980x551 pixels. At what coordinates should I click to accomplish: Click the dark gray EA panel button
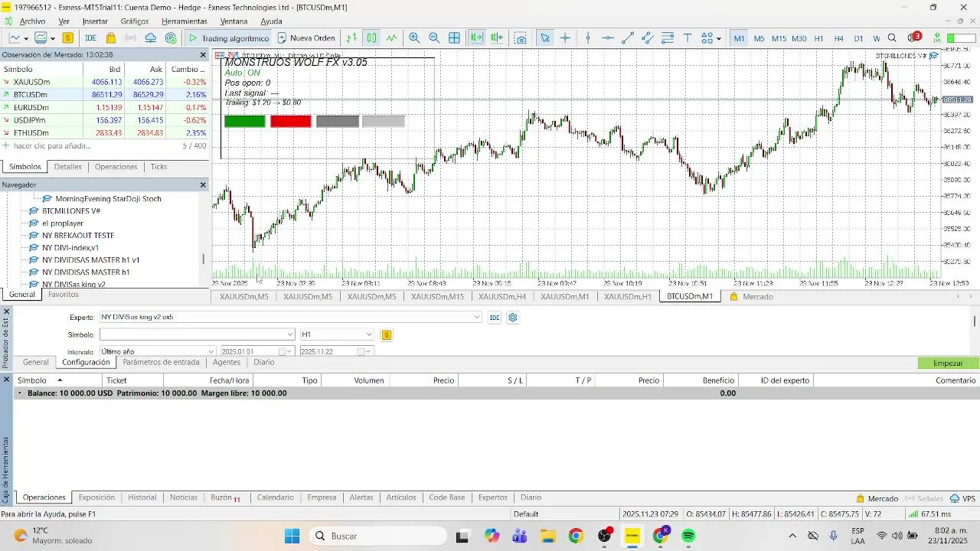tap(338, 121)
